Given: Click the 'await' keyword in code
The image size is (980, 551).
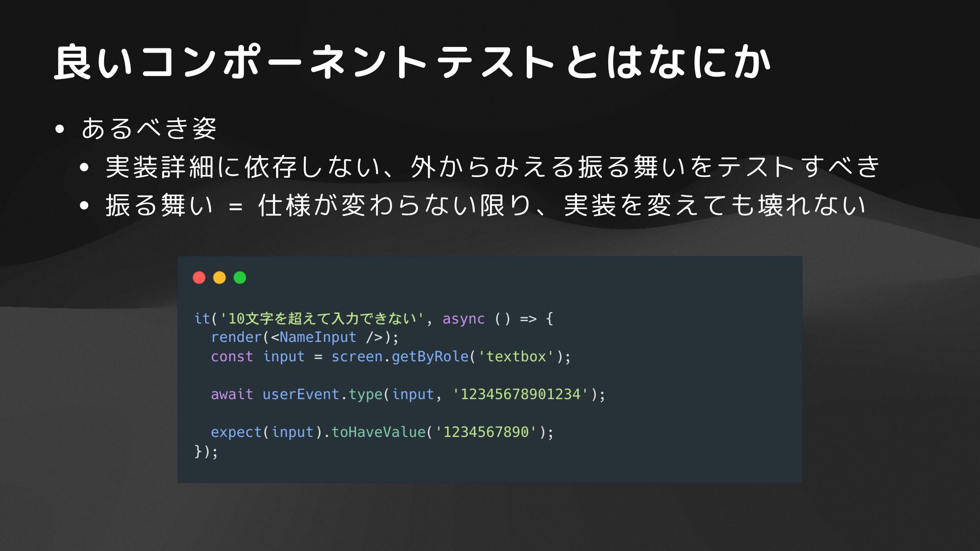Looking at the screenshot, I should 232,394.
